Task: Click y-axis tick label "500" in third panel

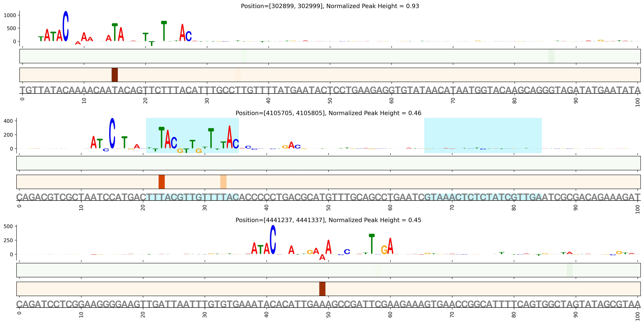Action: tap(8, 226)
